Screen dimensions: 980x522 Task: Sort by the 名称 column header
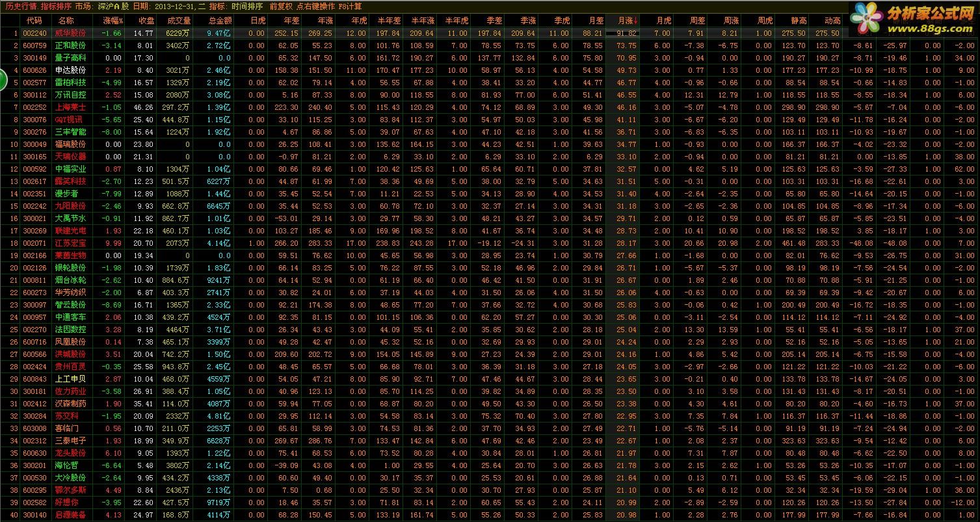click(x=66, y=21)
